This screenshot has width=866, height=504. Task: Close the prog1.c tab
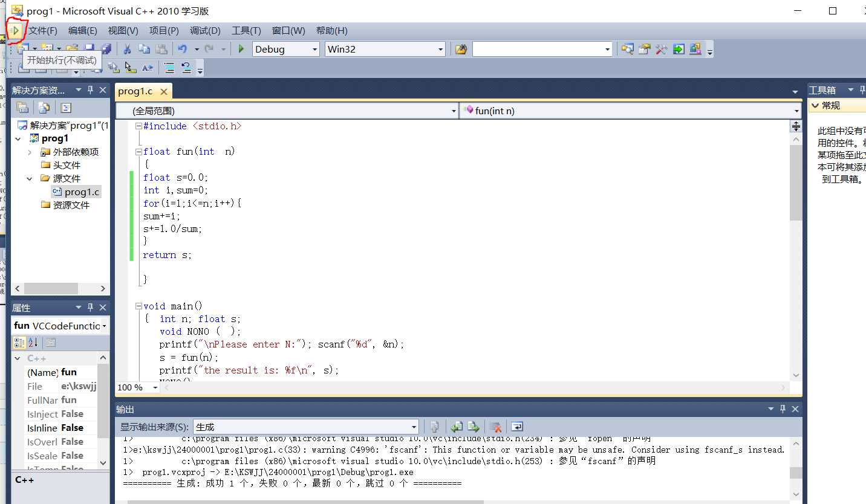coord(163,92)
